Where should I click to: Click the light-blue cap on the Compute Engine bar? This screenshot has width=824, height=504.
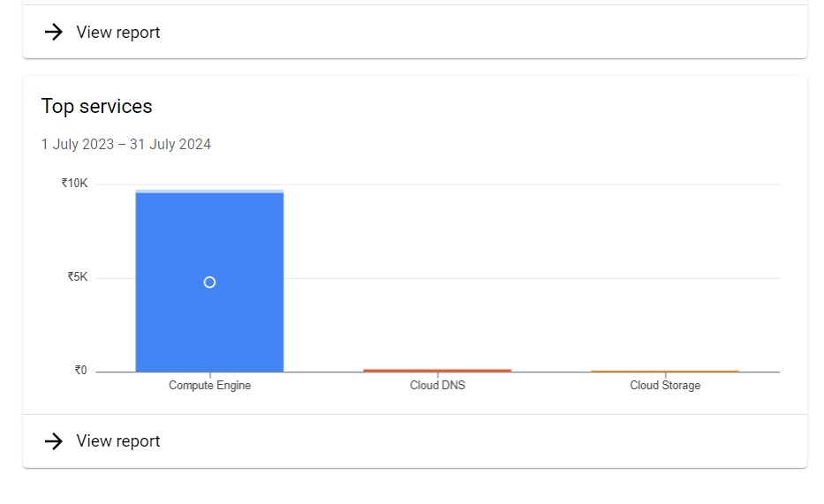tap(209, 192)
